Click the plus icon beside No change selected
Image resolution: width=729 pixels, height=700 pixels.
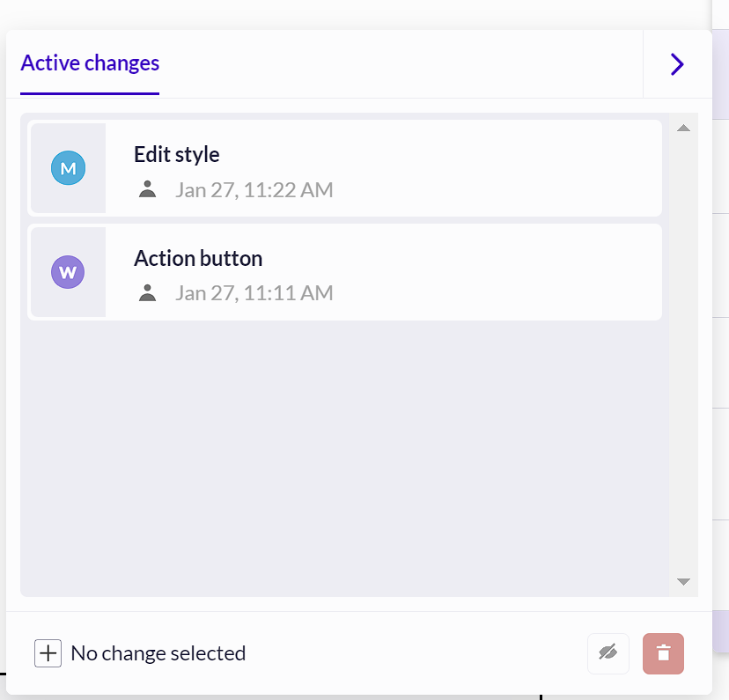click(48, 653)
